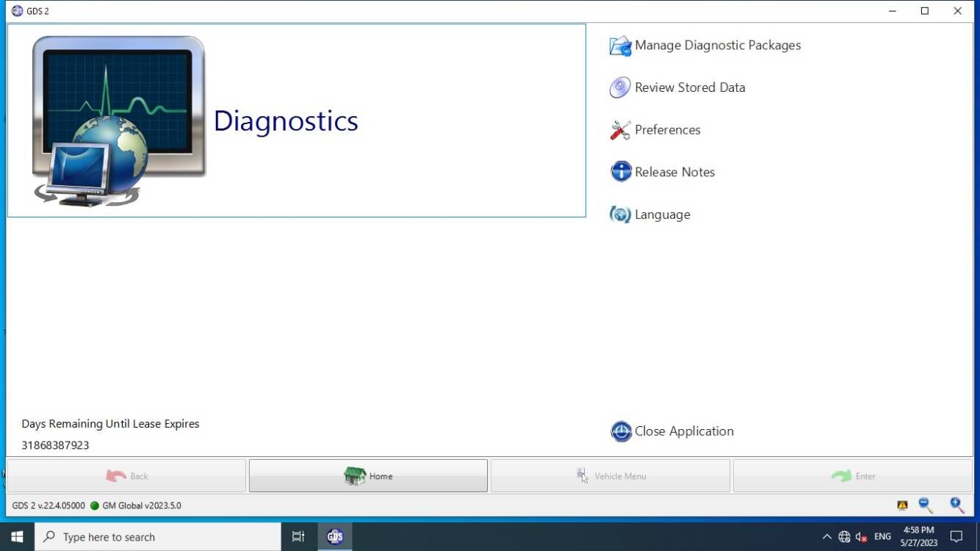Minimize the GDS 2 window
This screenshot has width=980, height=551.
[893, 11]
